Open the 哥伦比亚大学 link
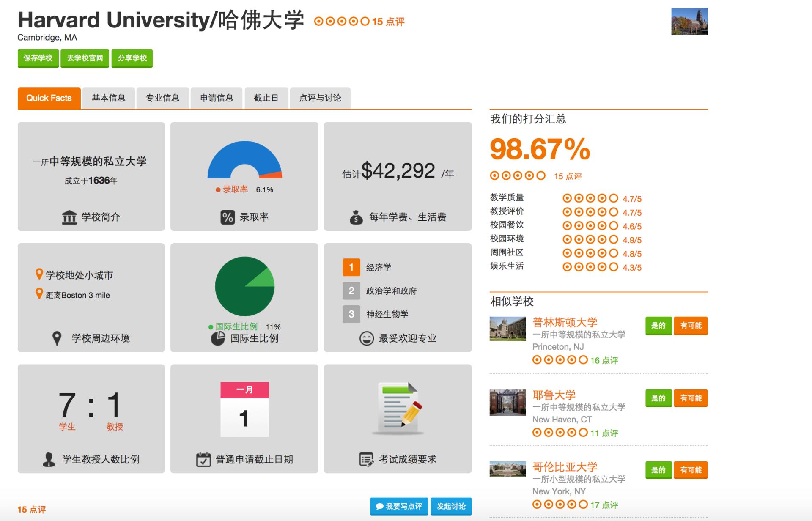This screenshot has height=521, width=812. click(x=565, y=467)
